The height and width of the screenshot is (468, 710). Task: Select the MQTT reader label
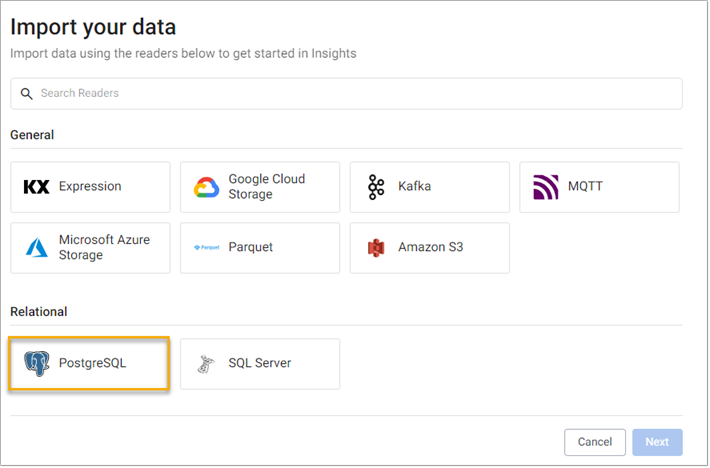(x=585, y=187)
